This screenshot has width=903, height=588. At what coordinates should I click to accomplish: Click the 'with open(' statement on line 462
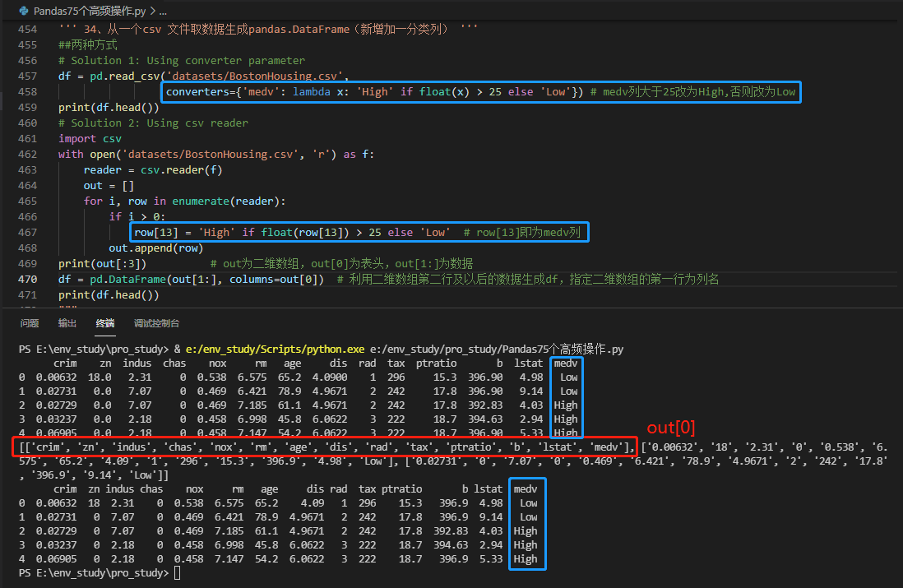coord(216,155)
